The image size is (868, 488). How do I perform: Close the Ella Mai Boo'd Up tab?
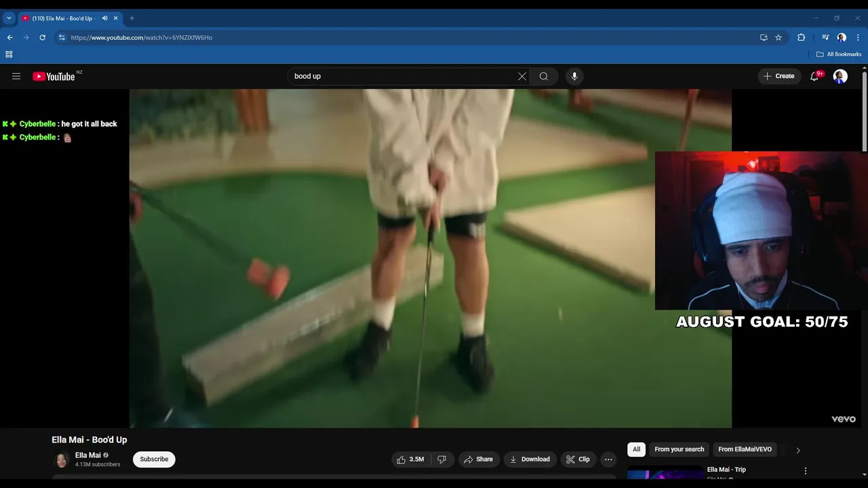117,18
